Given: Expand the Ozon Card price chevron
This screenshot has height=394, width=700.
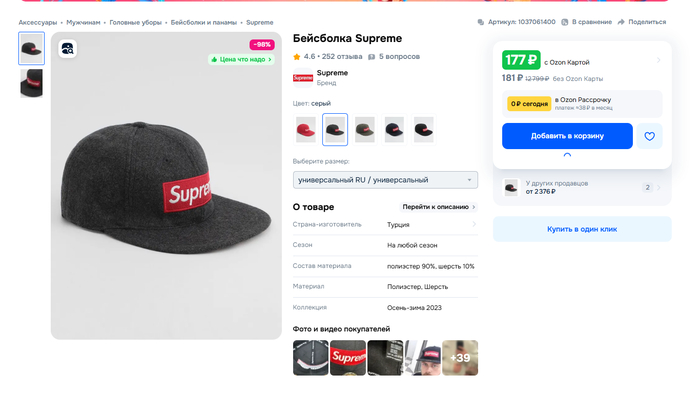Looking at the screenshot, I should (658, 60).
